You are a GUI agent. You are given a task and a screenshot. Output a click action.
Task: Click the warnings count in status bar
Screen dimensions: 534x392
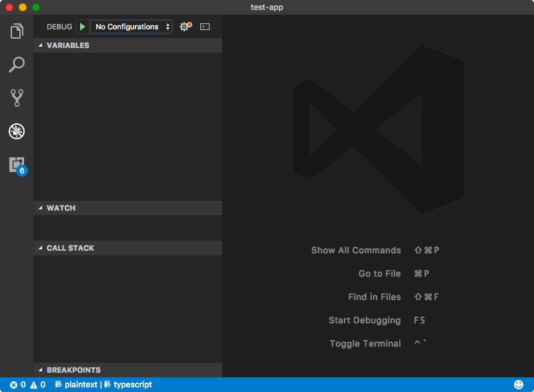pos(38,385)
